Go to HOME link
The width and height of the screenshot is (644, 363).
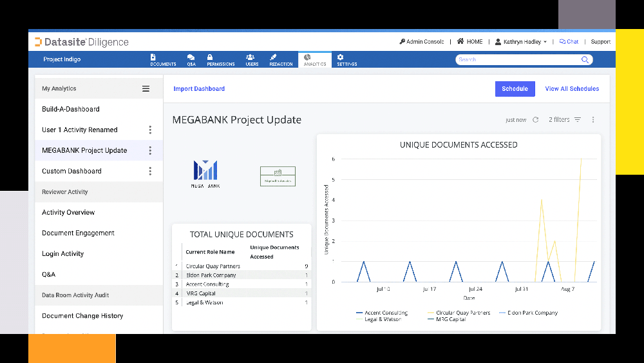[470, 41]
